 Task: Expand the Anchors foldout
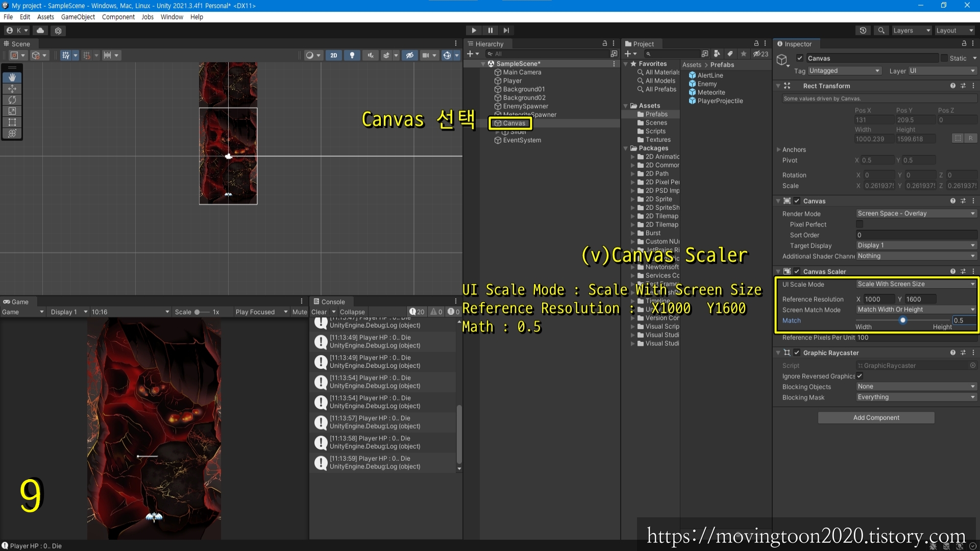coord(779,149)
